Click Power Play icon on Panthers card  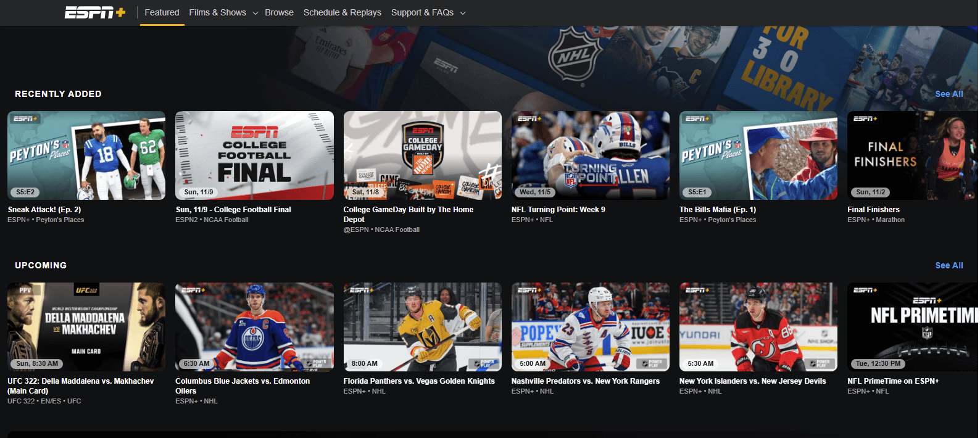(x=483, y=363)
